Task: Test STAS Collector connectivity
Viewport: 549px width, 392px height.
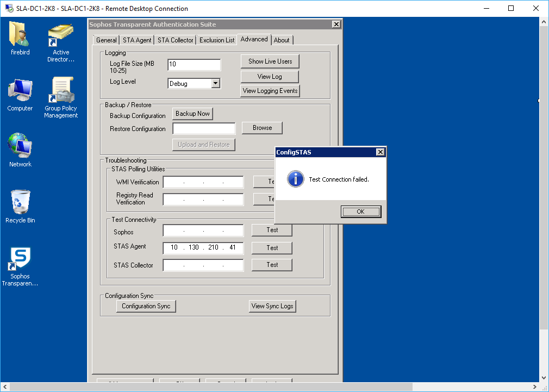Action: pyautogui.click(x=272, y=265)
